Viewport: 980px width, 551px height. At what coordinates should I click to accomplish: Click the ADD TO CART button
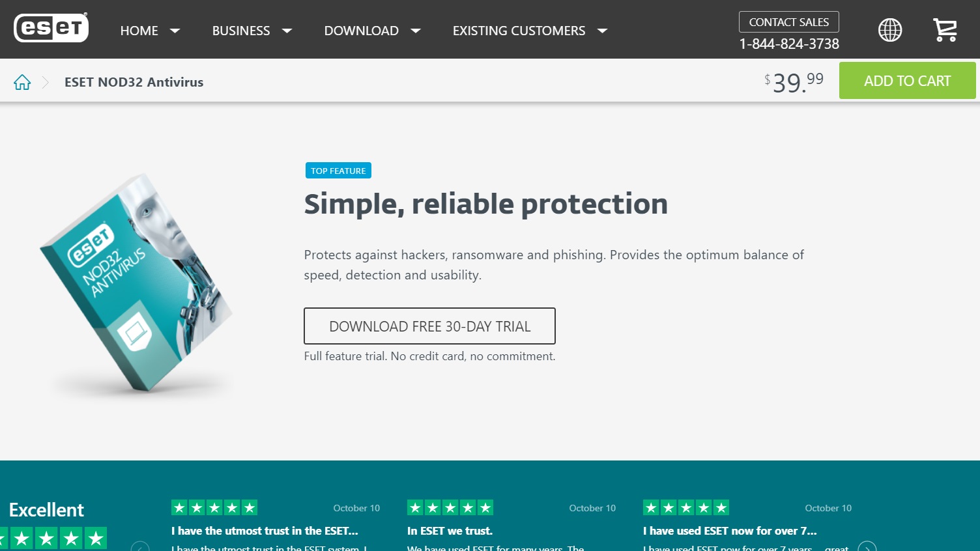(x=907, y=81)
